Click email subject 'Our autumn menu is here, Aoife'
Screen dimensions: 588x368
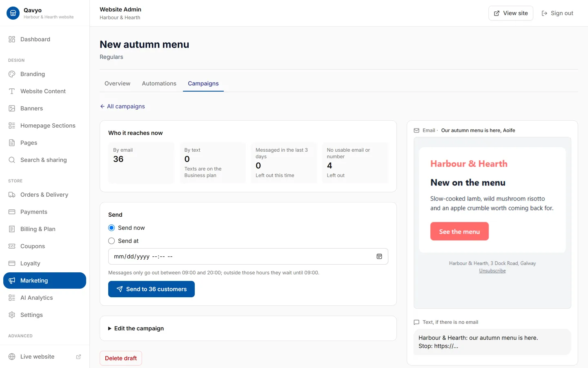pos(478,130)
